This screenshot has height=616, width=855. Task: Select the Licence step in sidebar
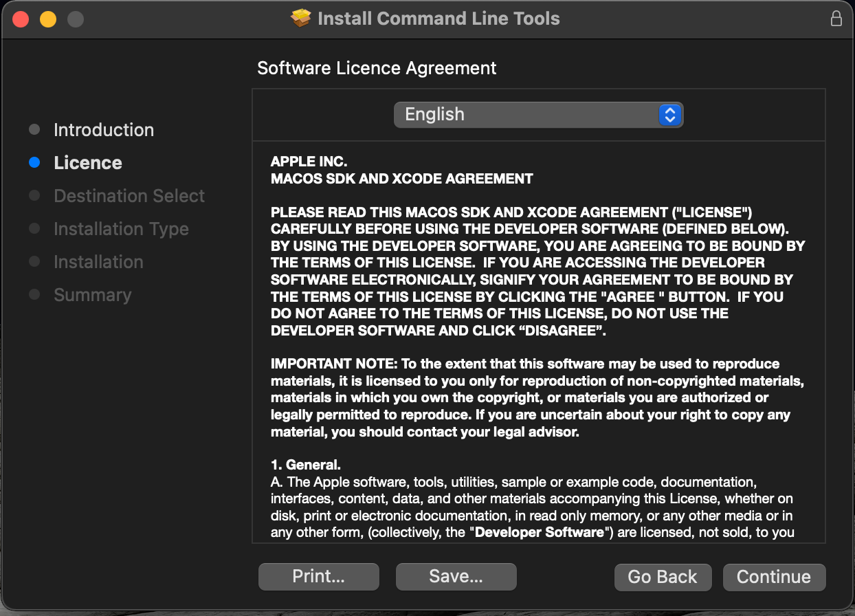(x=88, y=163)
